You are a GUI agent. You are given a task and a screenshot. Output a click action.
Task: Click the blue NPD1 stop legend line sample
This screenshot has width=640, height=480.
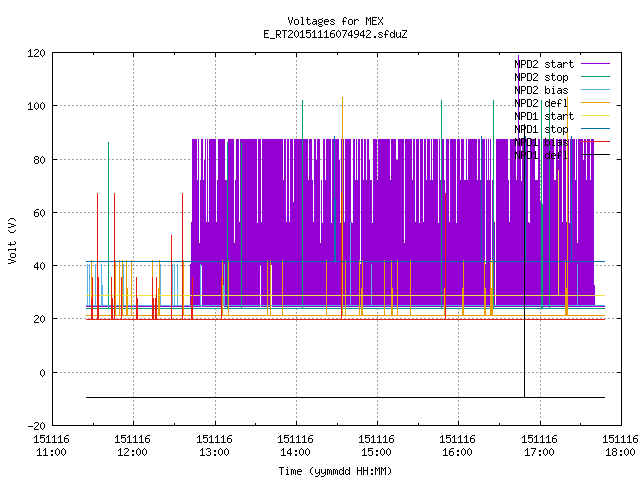(595, 129)
